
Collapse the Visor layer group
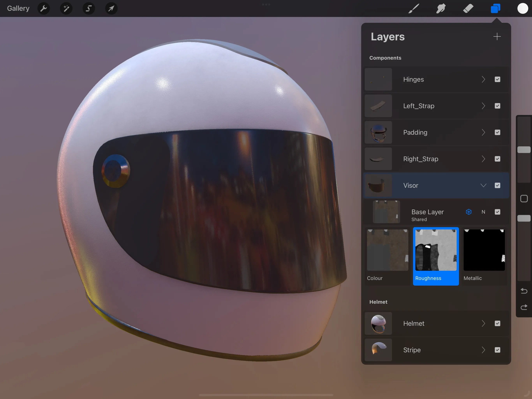pyautogui.click(x=484, y=185)
